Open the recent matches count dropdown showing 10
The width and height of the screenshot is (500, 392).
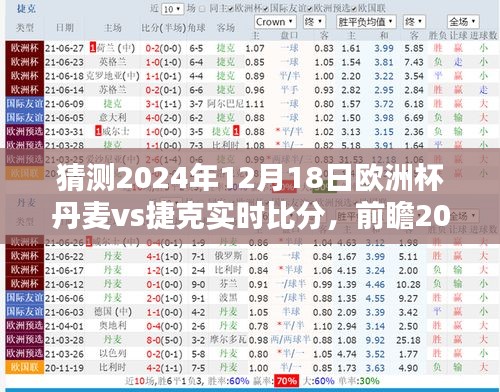click(172, 9)
